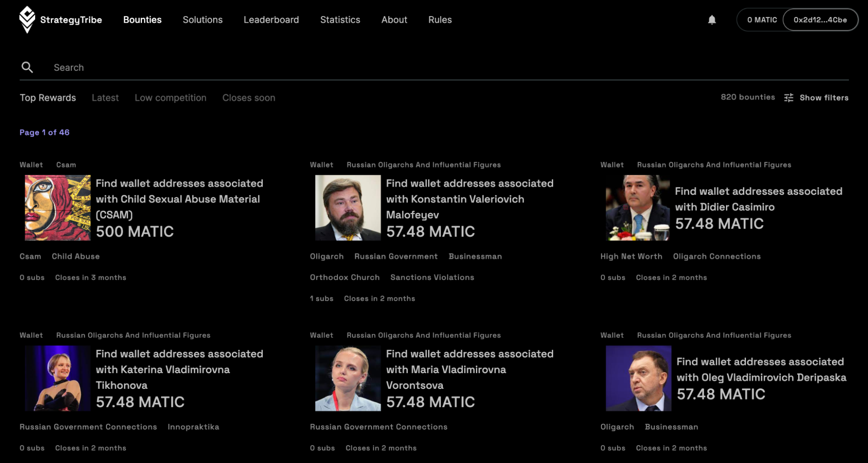The image size is (868, 463).
Task: Open the Solutions page
Action: pos(202,20)
